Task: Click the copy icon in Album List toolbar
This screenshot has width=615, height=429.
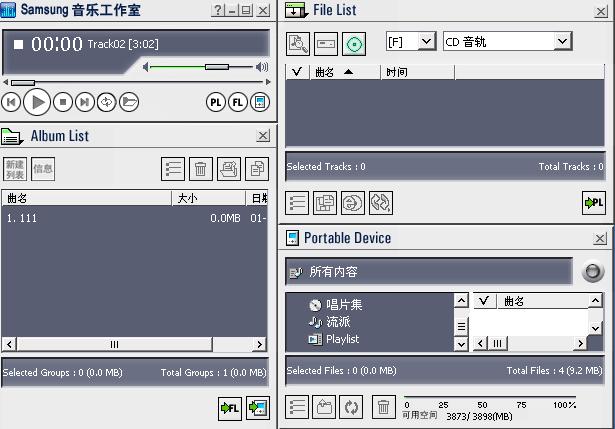Action: pyautogui.click(x=257, y=169)
